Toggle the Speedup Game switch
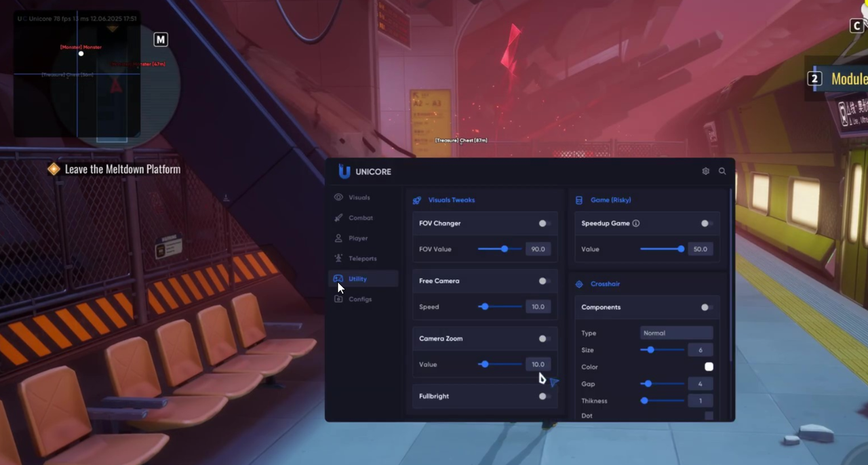The image size is (868, 465). [707, 223]
